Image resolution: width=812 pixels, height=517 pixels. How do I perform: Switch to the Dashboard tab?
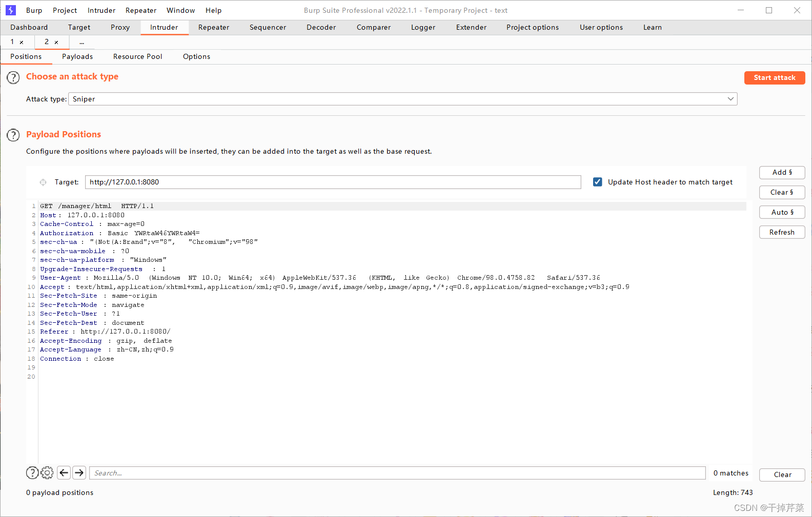(x=29, y=27)
